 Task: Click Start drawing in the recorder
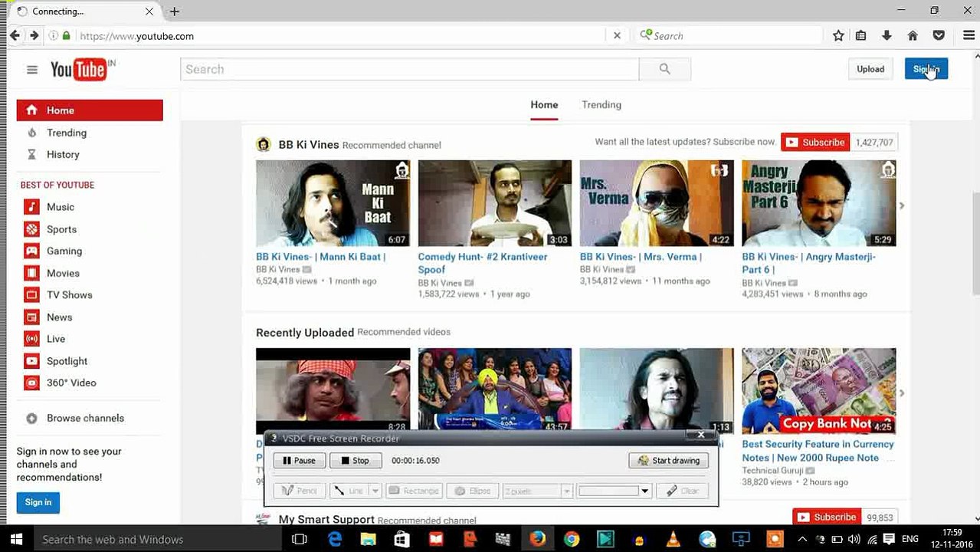[668, 461]
